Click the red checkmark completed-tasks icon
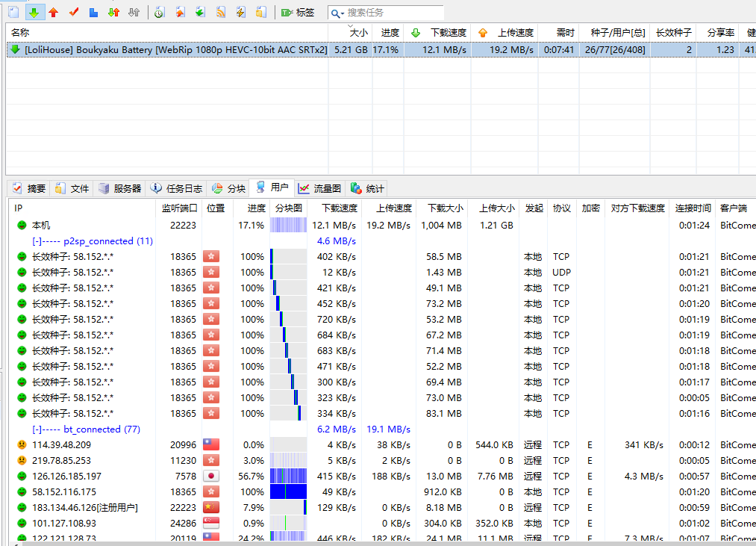This screenshot has width=756, height=546. coord(73,13)
